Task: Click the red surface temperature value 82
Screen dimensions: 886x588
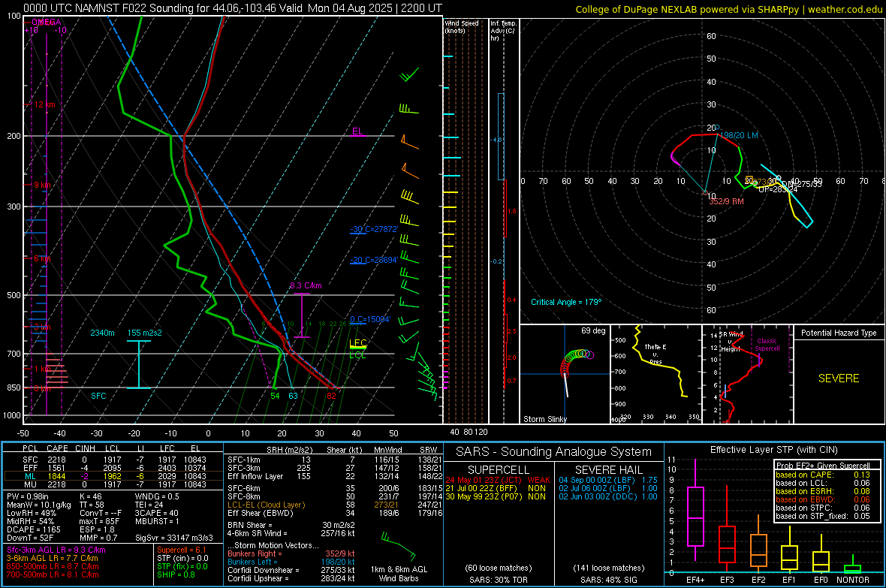Action: point(331,396)
